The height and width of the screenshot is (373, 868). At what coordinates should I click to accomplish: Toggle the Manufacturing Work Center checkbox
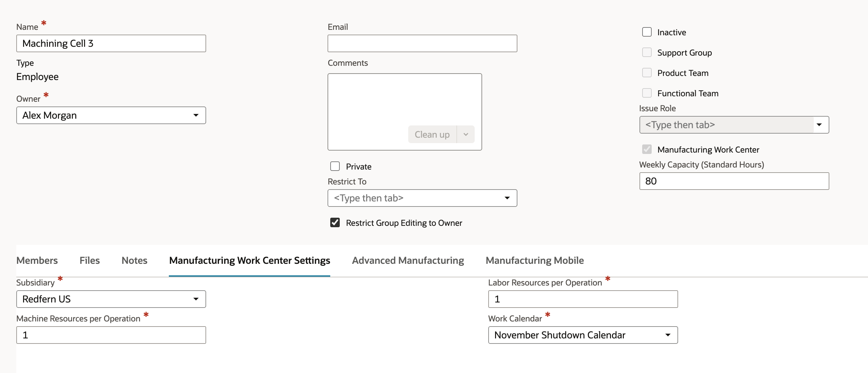click(647, 150)
